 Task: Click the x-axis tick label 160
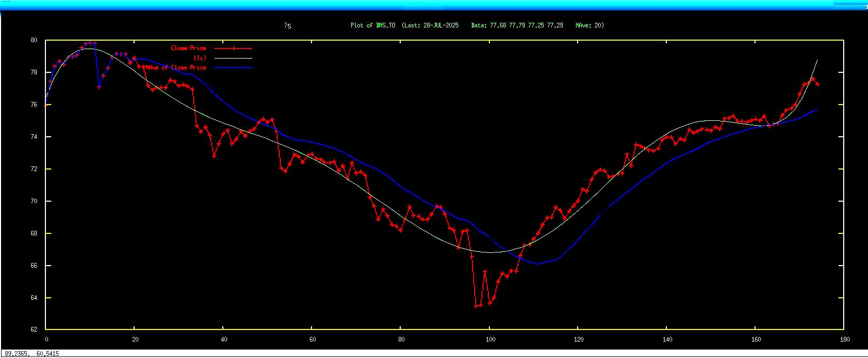(x=756, y=340)
